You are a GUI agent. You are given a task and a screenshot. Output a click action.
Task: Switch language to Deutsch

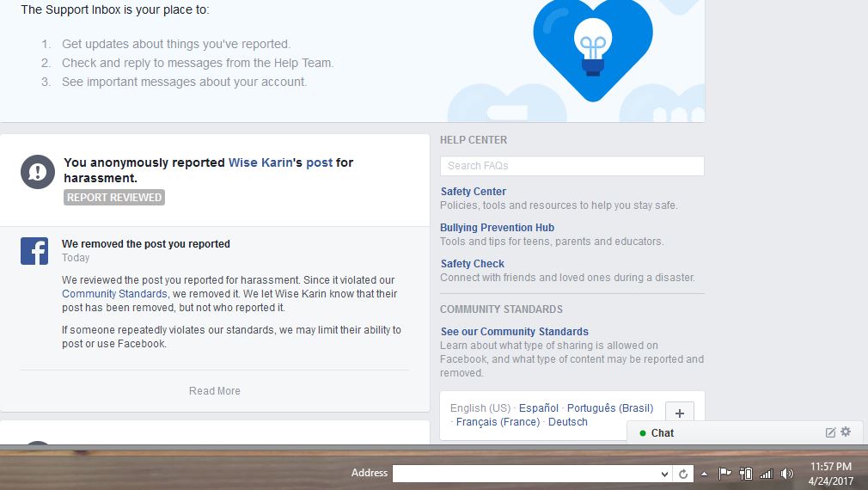pos(568,422)
